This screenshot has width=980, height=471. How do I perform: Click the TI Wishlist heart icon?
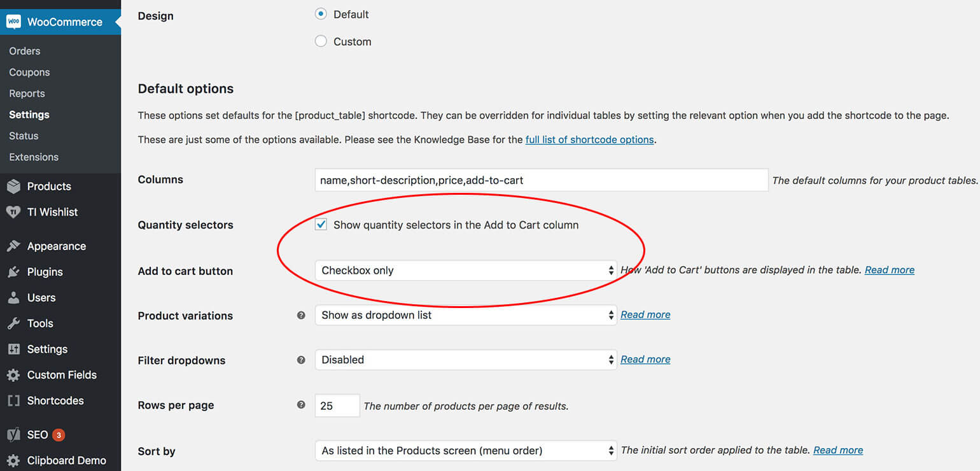[x=14, y=212]
